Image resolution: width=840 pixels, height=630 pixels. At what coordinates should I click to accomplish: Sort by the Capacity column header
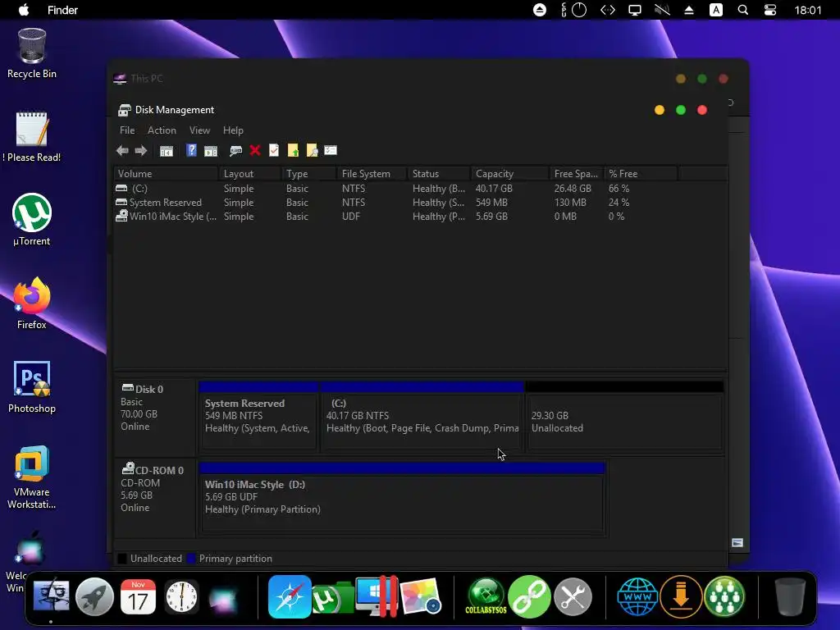510,174
